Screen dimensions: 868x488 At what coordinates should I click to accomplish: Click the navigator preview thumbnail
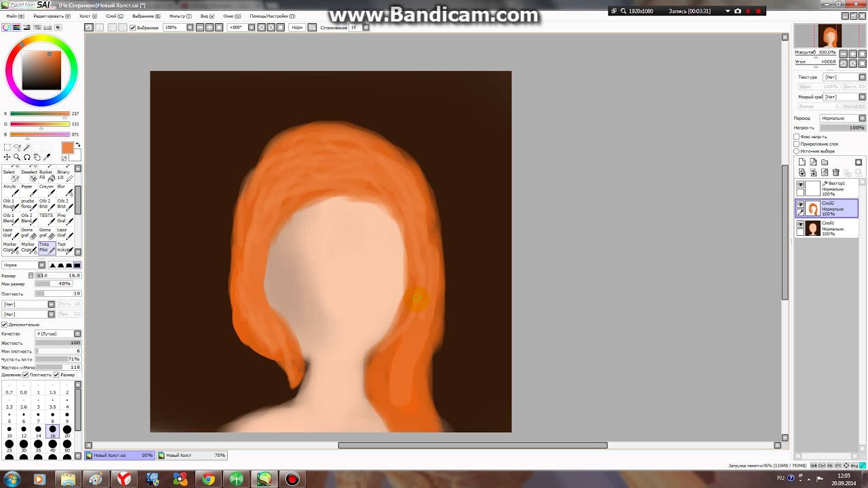coord(830,35)
